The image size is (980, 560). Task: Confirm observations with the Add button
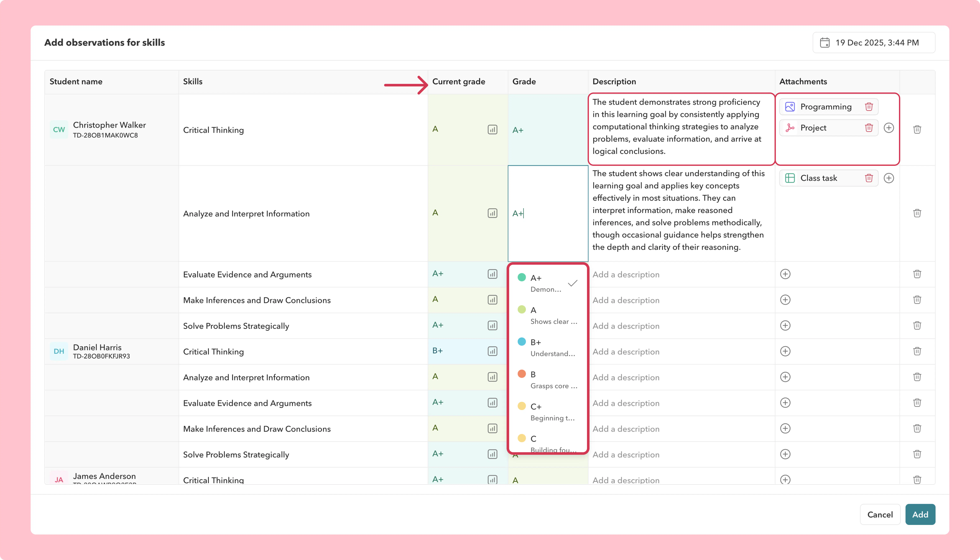point(920,515)
